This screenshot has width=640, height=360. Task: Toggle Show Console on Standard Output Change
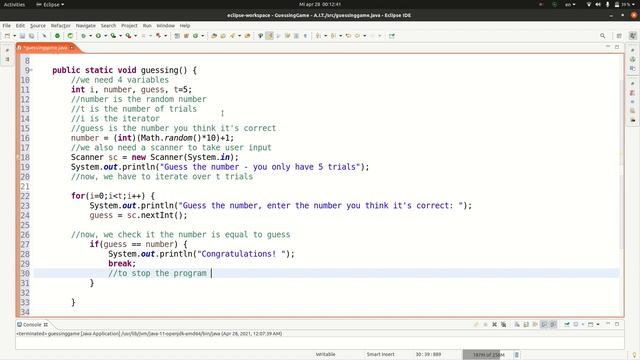(x=544, y=324)
